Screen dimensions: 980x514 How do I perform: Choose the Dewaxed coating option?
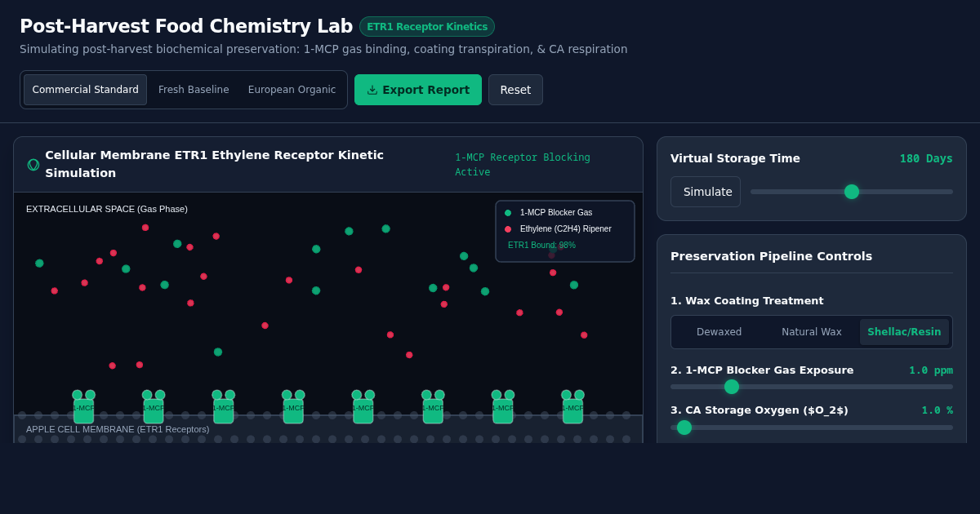719,332
